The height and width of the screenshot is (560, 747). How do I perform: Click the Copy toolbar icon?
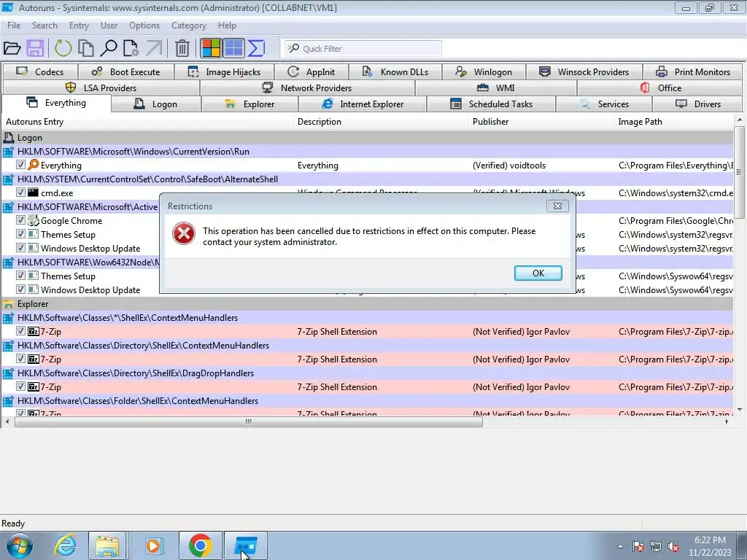coord(86,48)
